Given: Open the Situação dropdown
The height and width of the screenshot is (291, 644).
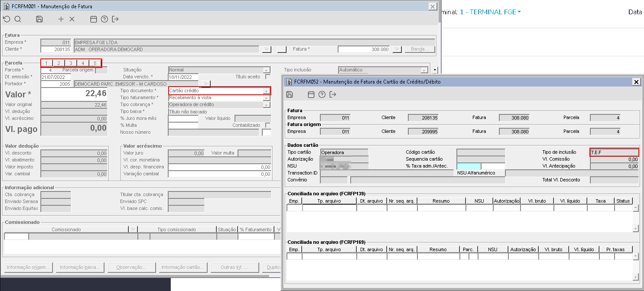Looking at the screenshot, I should [x=267, y=70].
